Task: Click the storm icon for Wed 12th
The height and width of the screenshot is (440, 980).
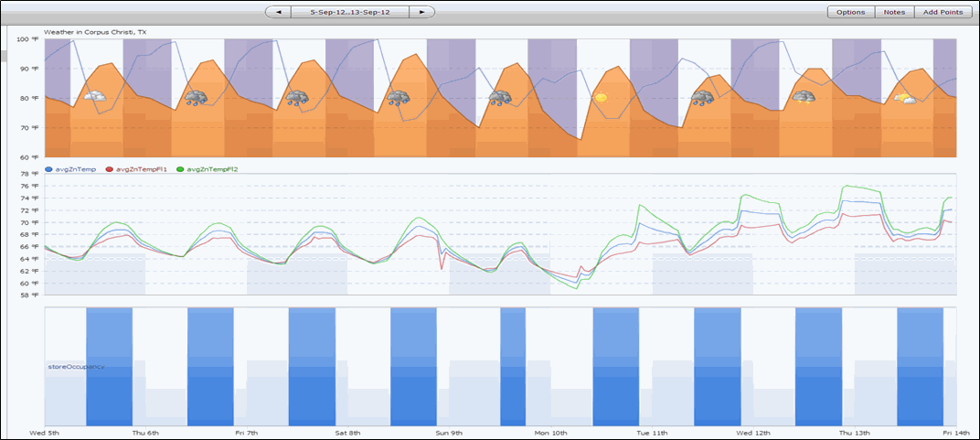Action: point(804,97)
